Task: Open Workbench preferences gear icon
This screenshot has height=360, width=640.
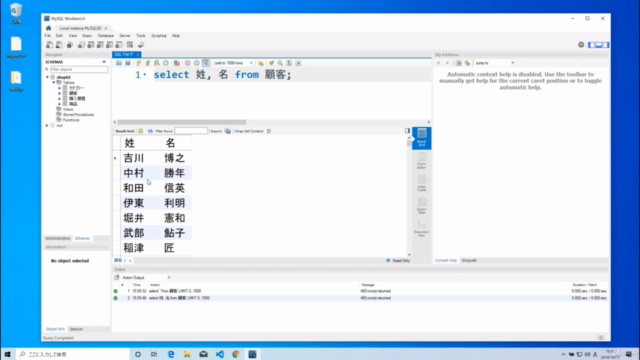Action: (x=581, y=45)
